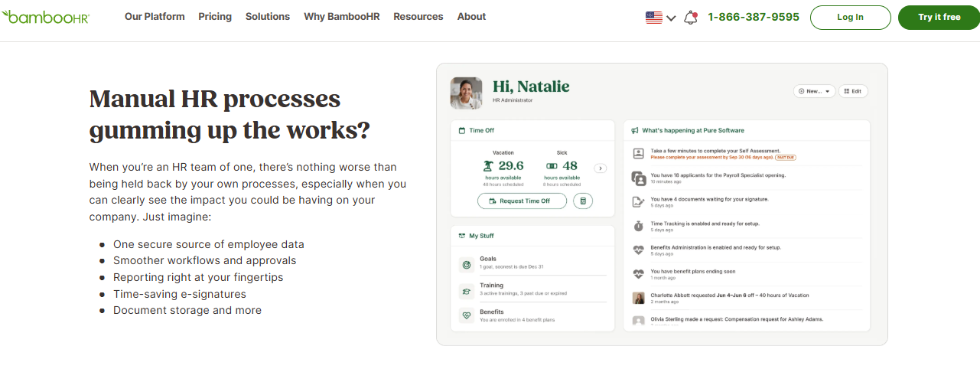Click 'Charlotte Abbott requested Jun 4–Jun 6 off' notification
Screen dimensions: 980x369
point(730,295)
